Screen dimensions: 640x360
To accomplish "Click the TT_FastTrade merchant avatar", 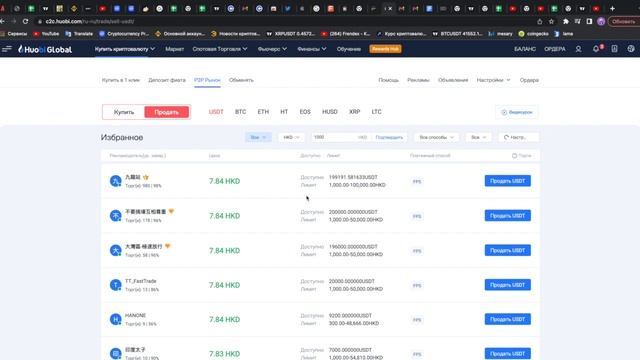I will coord(116,285).
